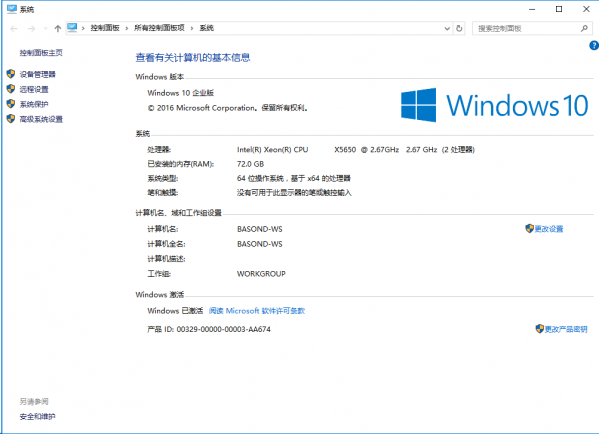Select the text Windows 10 企业版
599x434 pixels.
tap(181, 93)
